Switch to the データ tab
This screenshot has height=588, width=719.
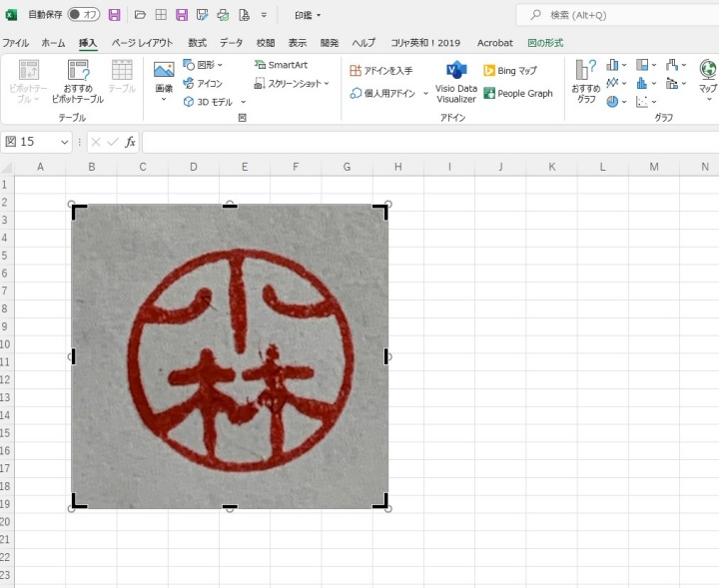(231, 43)
